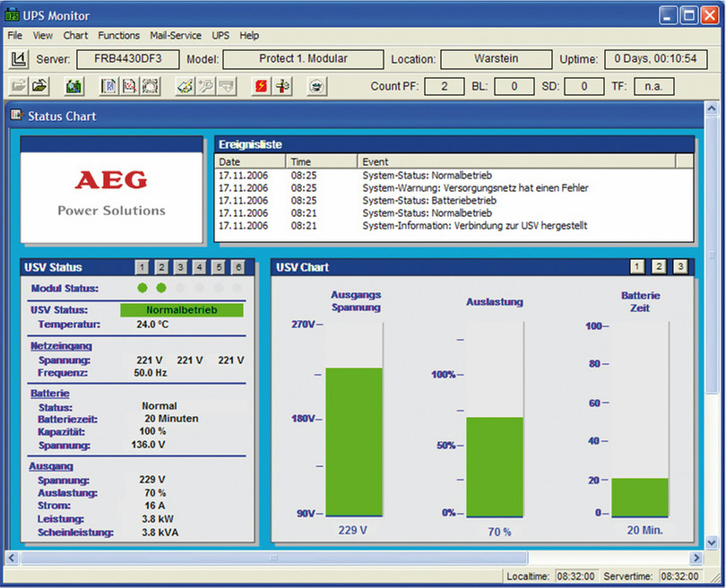Switch to chart view 2 in USV Chart
Screen dimensions: 726x588
pyautogui.click(x=659, y=267)
